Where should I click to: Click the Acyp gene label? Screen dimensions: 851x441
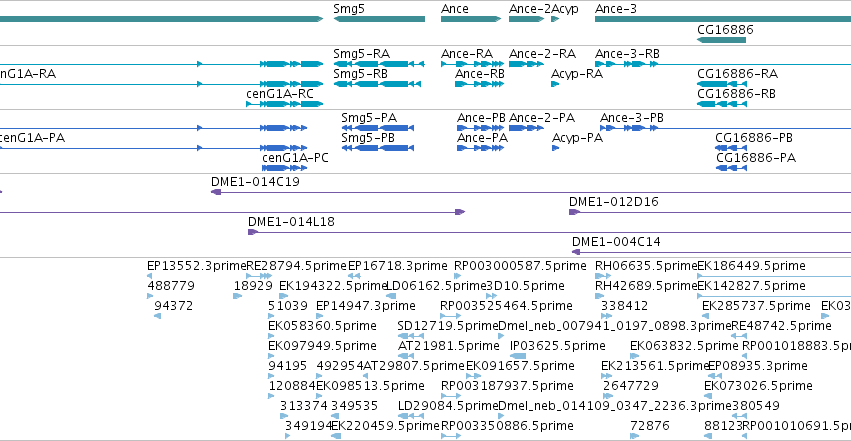pos(564,9)
